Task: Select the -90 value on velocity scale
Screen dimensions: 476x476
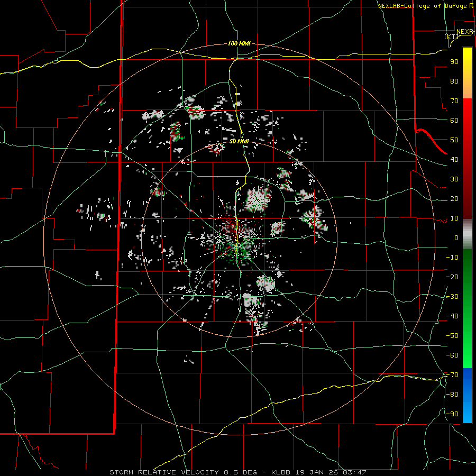Action: [x=452, y=414]
